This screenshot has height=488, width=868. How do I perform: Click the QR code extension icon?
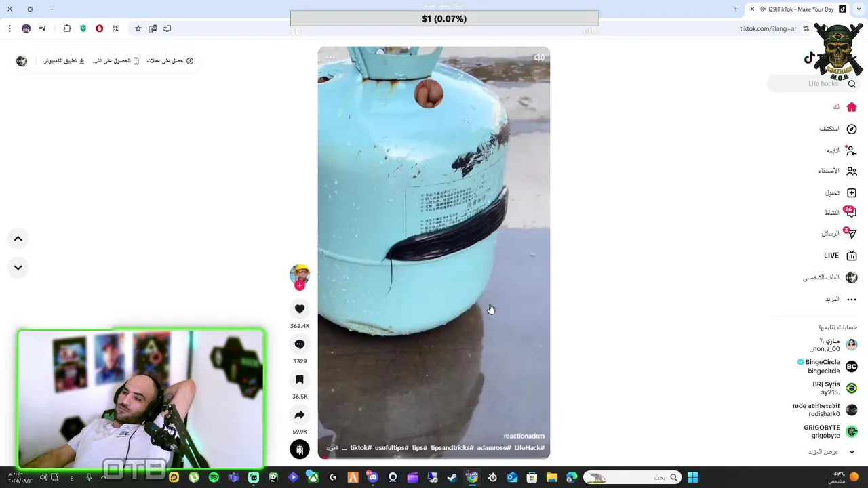click(116, 28)
